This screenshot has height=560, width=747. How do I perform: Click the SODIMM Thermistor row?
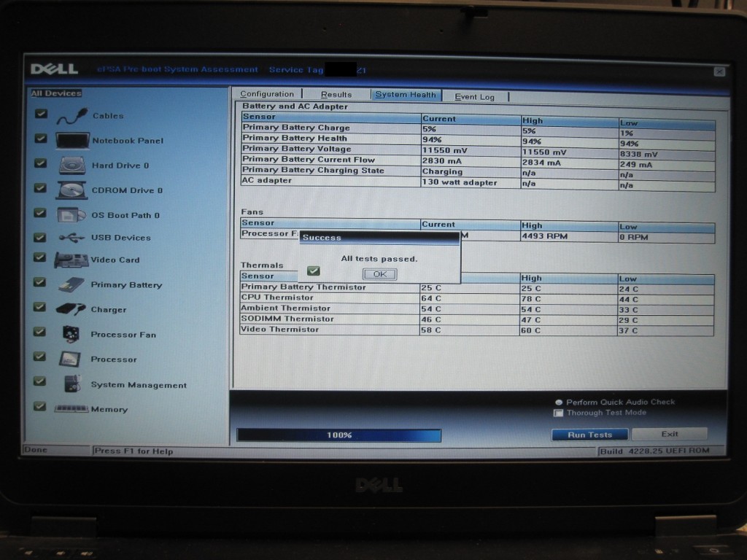[x=477, y=319]
